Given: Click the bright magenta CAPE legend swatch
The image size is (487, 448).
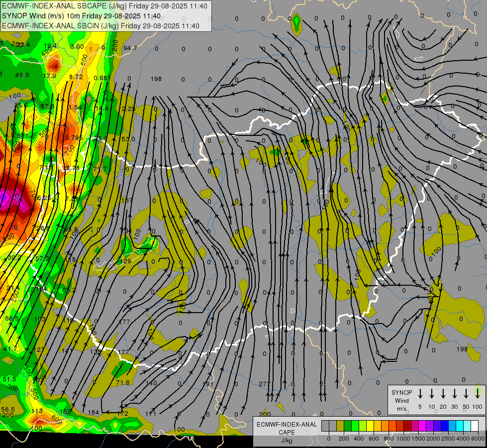Looking at the screenshot, I should 422,426.
